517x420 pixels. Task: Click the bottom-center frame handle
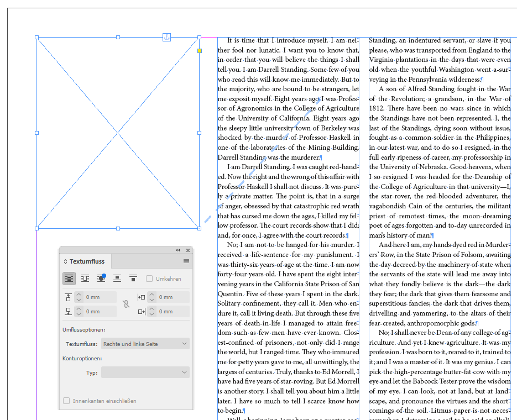(x=118, y=228)
